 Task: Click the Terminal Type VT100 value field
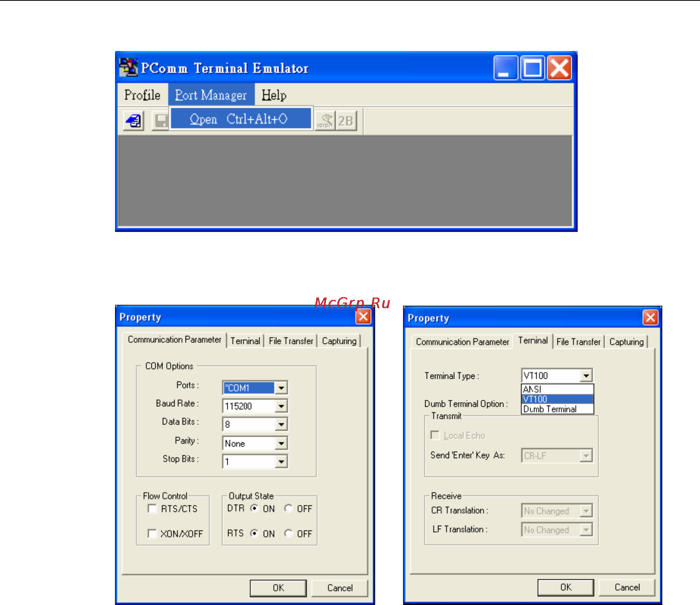551,376
